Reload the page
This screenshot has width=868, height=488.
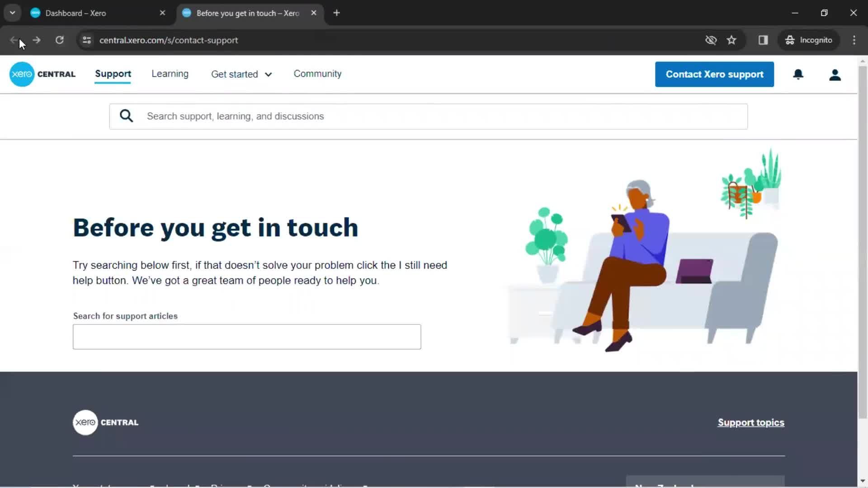coord(59,40)
